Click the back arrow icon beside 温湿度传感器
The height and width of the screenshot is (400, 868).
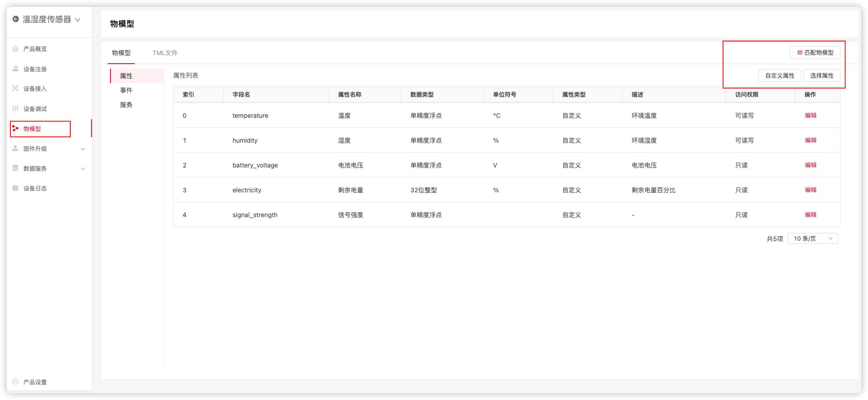click(16, 19)
